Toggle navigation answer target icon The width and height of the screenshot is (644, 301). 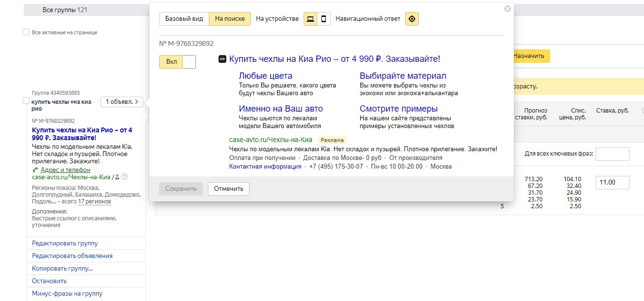coord(412,19)
